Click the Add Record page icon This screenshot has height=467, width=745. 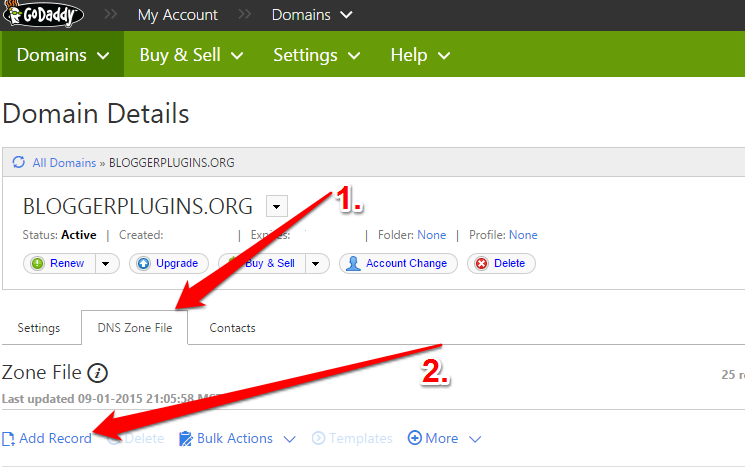coord(8,438)
